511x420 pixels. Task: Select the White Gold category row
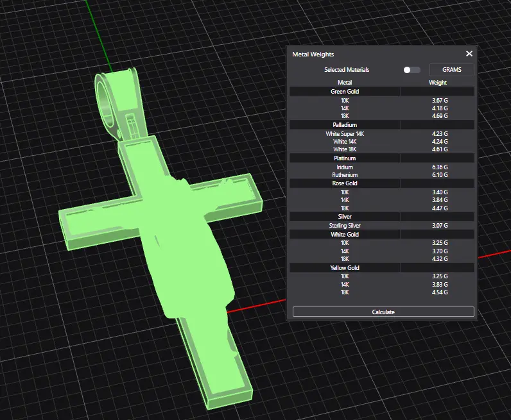pyautogui.click(x=382, y=235)
